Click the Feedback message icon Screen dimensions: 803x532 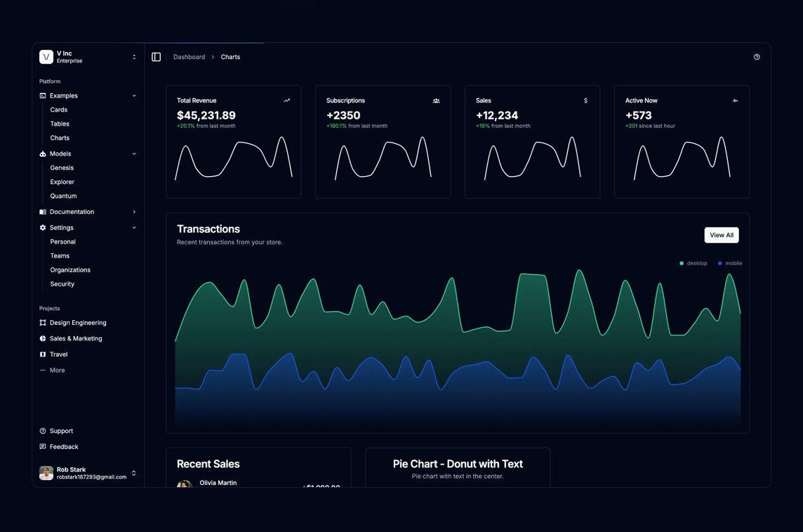point(43,446)
